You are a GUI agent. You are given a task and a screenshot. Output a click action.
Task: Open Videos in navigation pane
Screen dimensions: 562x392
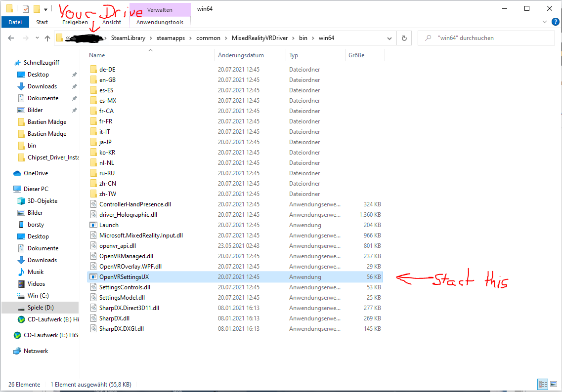[36, 284]
